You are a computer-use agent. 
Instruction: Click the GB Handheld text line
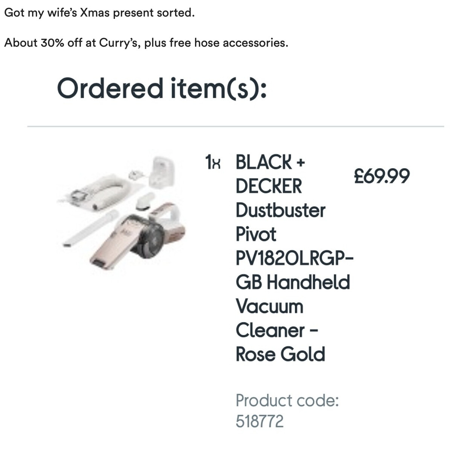click(x=293, y=282)
